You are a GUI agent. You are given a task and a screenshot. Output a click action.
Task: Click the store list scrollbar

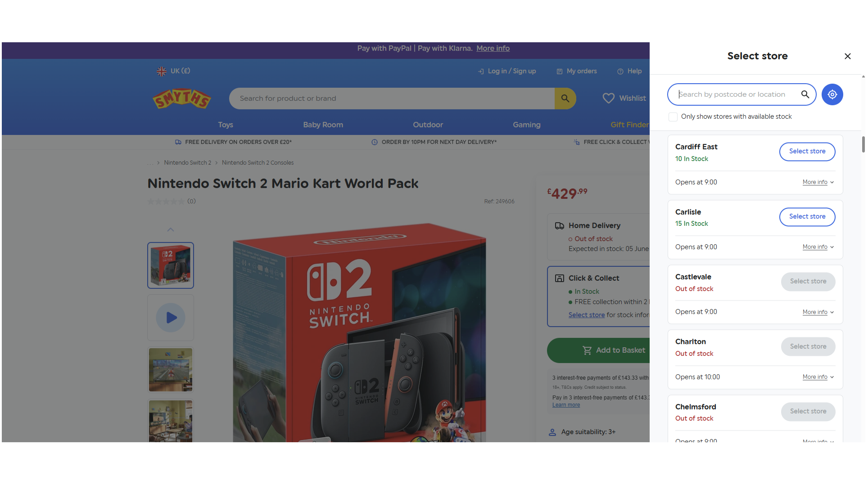(x=863, y=144)
